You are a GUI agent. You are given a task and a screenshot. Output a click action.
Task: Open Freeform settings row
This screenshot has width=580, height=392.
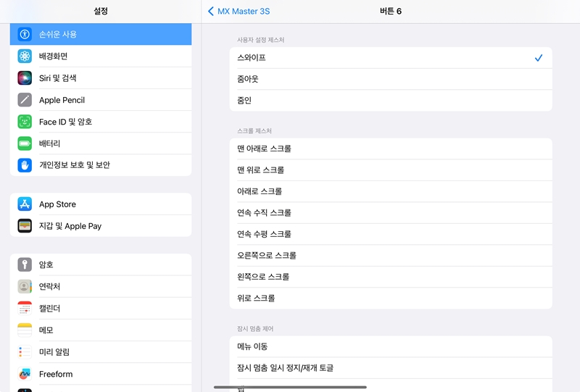point(101,374)
